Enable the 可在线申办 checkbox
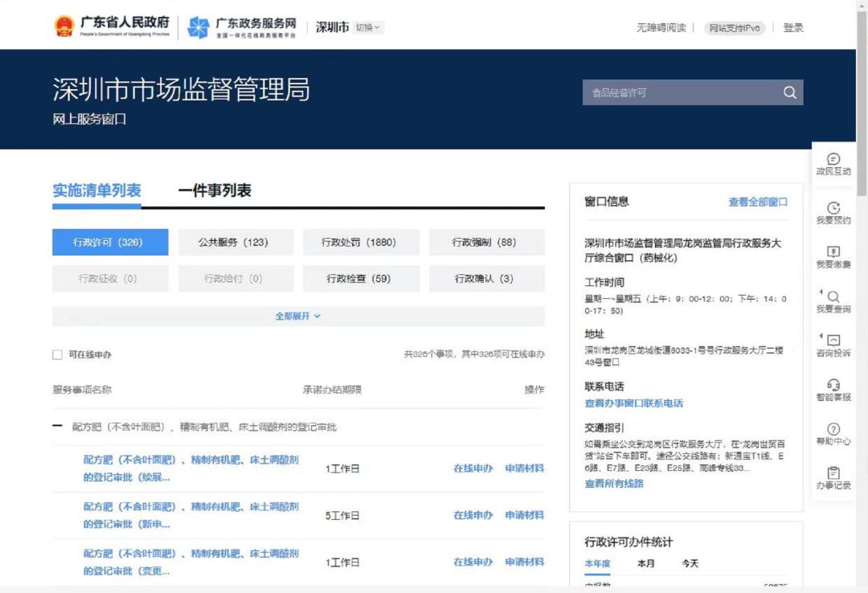868x593 pixels. [57, 354]
